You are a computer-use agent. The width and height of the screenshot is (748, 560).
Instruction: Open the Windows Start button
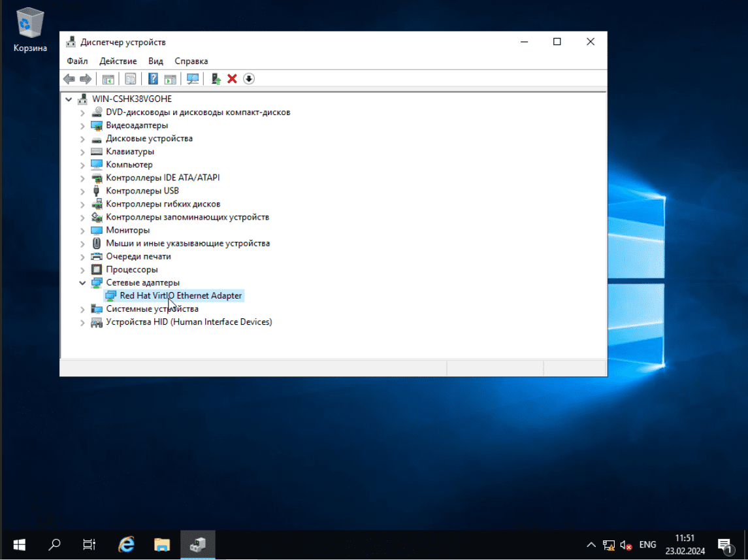click(x=19, y=544)
